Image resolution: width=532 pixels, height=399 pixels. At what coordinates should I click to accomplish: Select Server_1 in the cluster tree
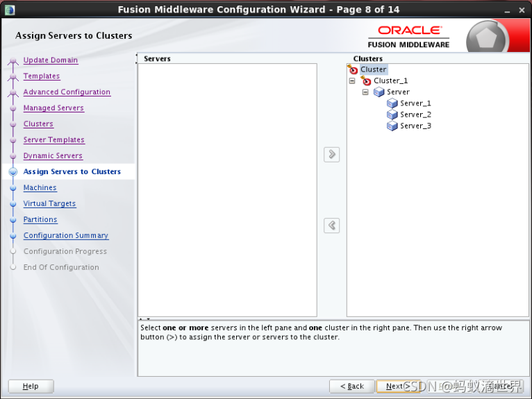pos(415,103)
